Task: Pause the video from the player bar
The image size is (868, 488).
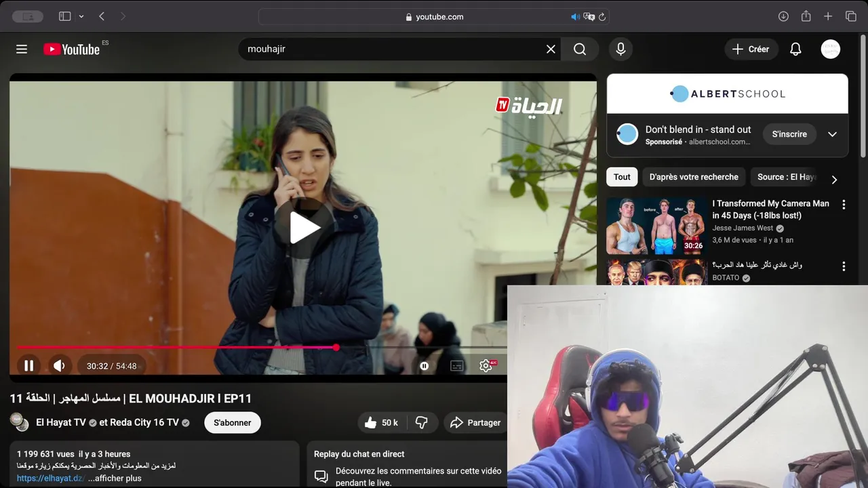Action: tap(29, 366)
